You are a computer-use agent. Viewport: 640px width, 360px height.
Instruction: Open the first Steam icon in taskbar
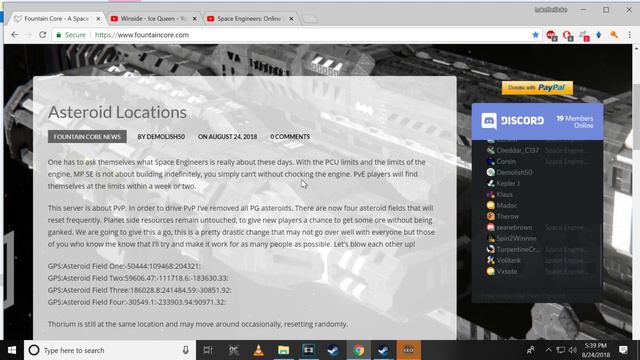pos(333,350)
